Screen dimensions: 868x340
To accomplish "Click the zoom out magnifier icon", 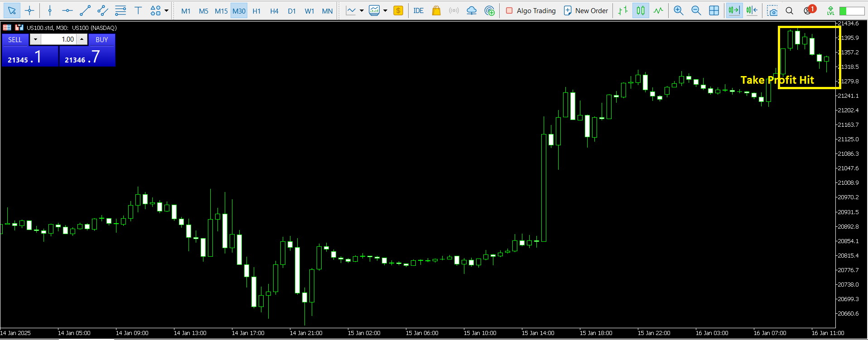I will click(x=696, y=11).
